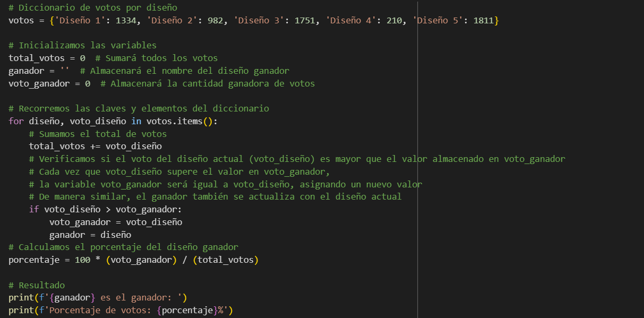Click the placeholder {porcentaje} in the print
644x318 pixels.
pyautogui.click(x=187, y=310)
